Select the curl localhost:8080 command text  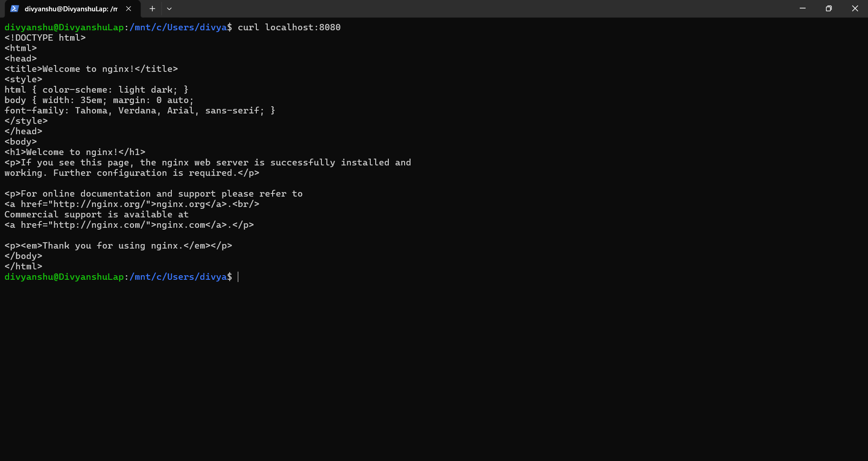click(x=288, y=27)
